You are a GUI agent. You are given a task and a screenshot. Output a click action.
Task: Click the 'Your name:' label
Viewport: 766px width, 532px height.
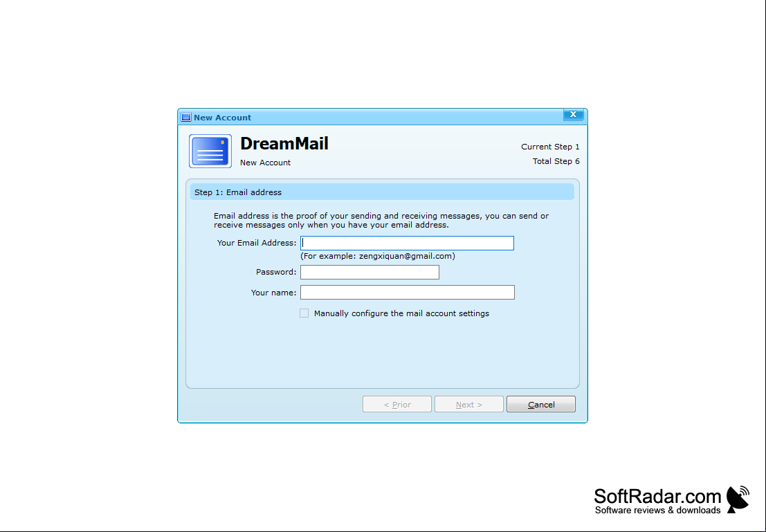click(273, 293)
